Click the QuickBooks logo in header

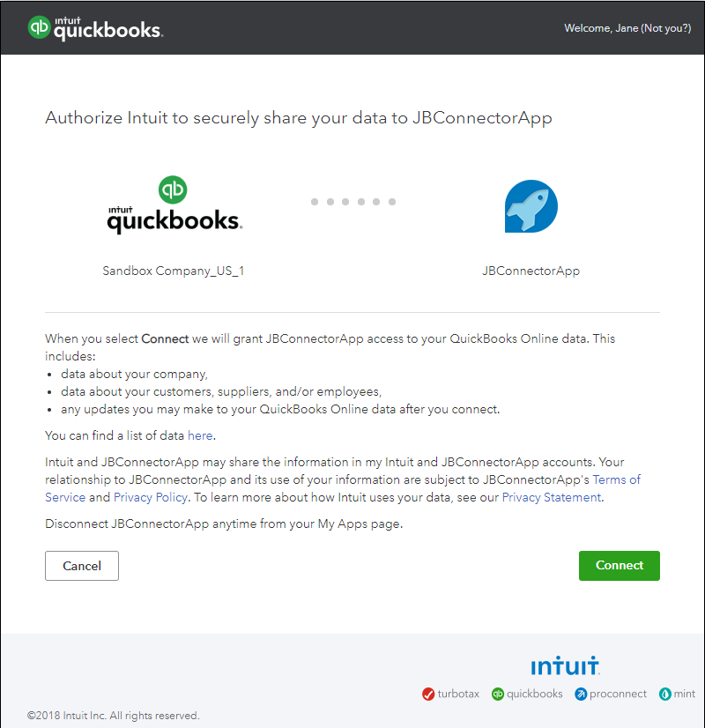[x=95, y=28]
